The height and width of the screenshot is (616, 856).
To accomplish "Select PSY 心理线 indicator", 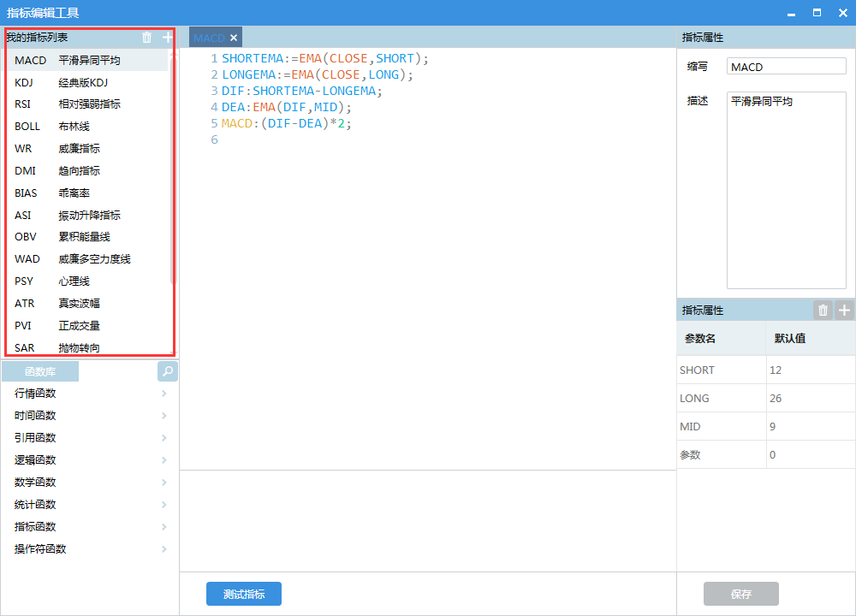I will [x=87, y=281].
